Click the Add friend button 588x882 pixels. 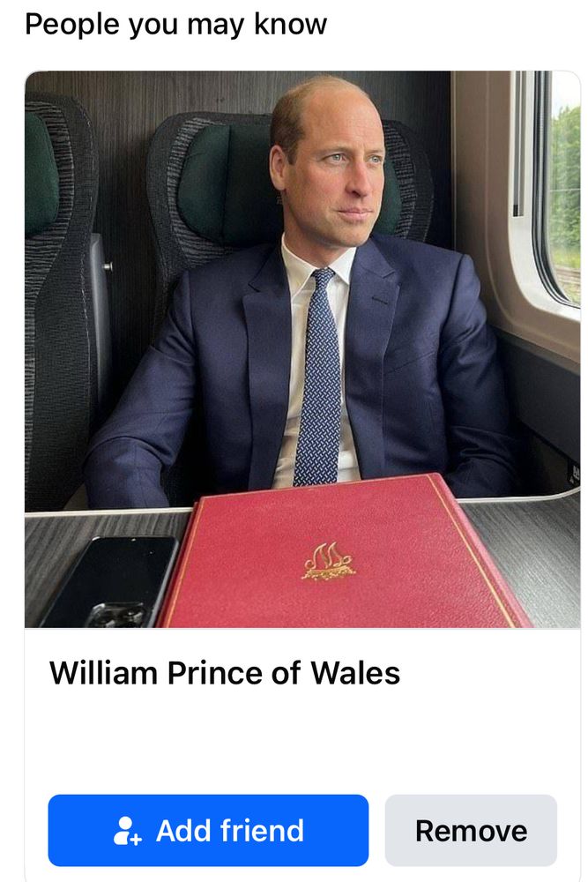208,830
